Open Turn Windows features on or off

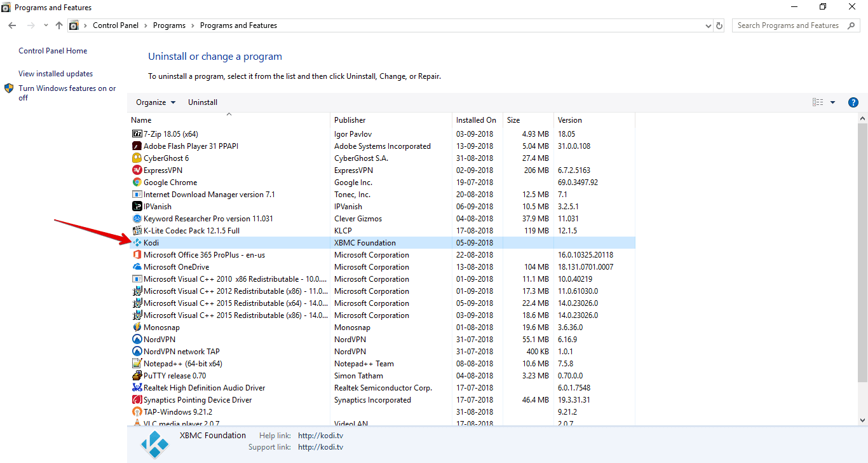tap(67, 93)
